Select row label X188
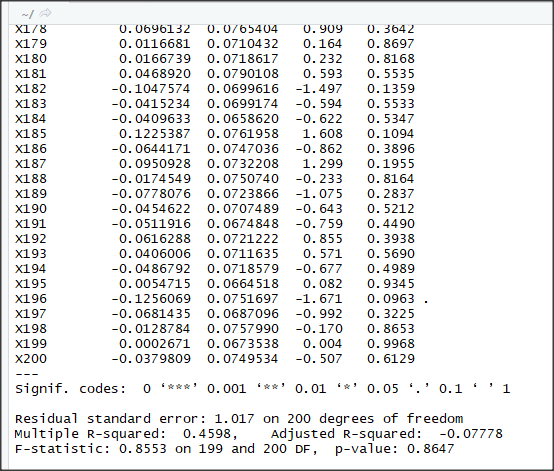Screen dimensions: 554x471 click(x=31, y=179)
